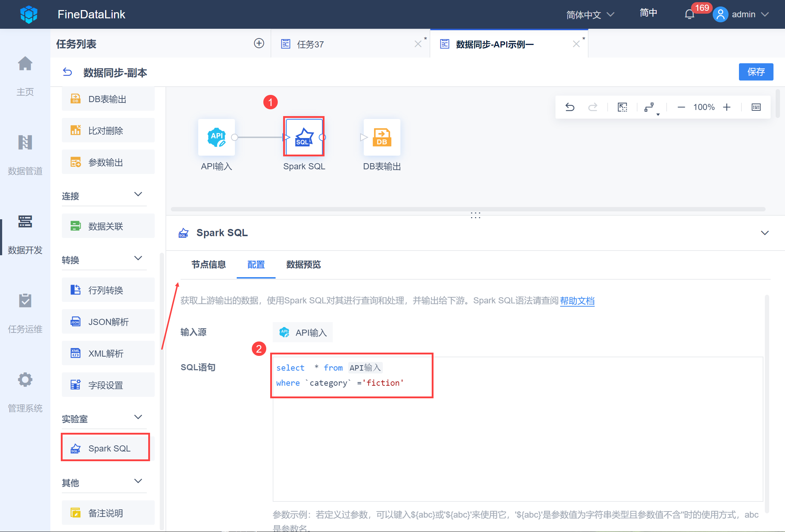785x532 pixels.
Task: Zoom in with the plus control
Action: pyautogui.click(x=727, y=107)
